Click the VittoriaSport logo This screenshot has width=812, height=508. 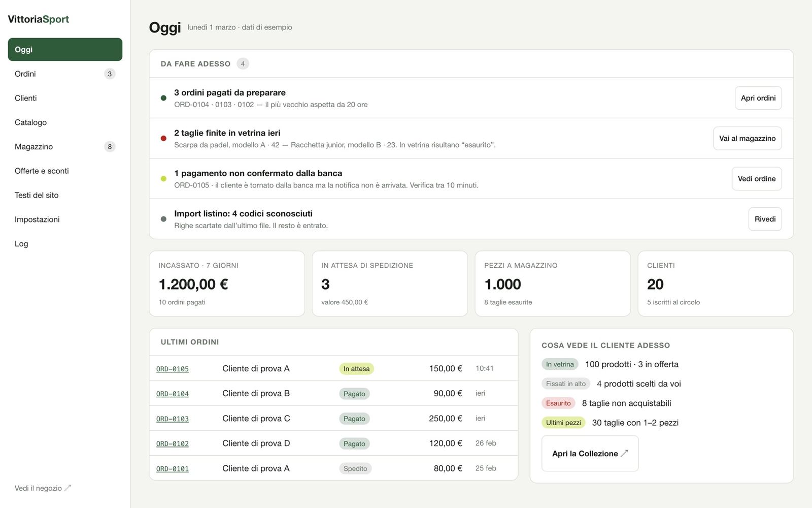[x=39, y=19]
